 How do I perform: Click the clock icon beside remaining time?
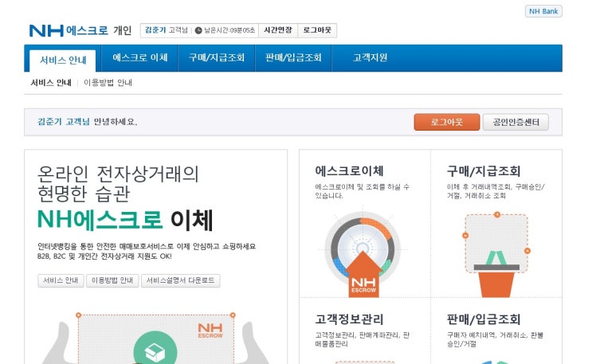tap(198, 30)
